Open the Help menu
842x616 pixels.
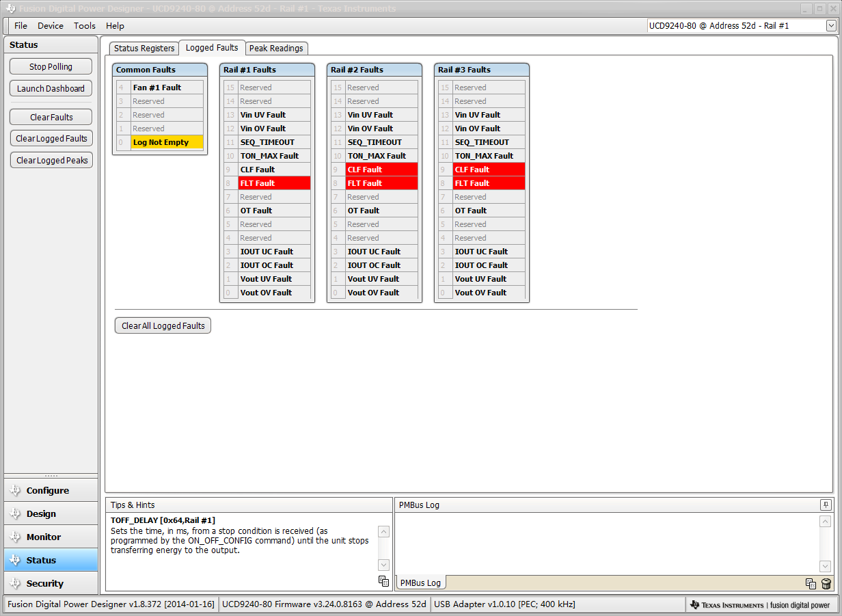pos(115,26)
